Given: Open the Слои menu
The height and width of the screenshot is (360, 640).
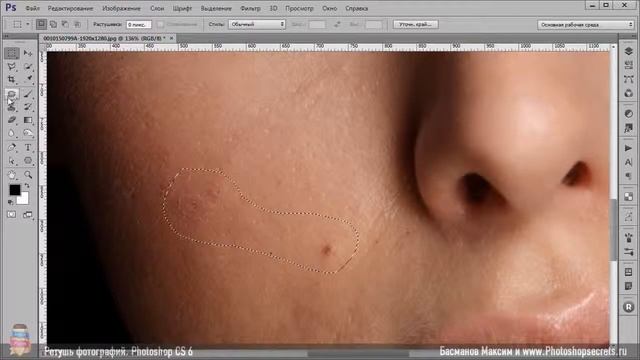Looking at the screenshot, I should [x=157, y=8].
